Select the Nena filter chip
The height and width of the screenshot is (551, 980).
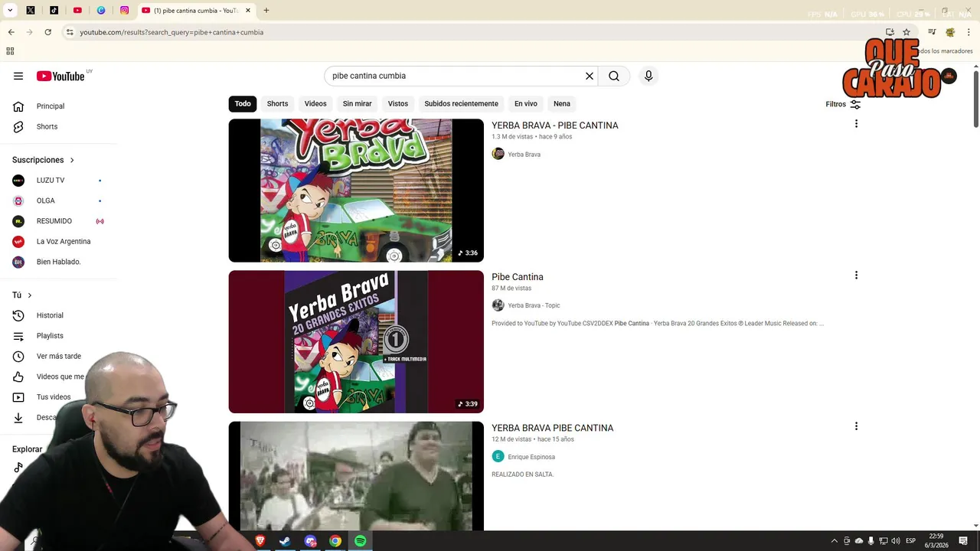point(562,103)
